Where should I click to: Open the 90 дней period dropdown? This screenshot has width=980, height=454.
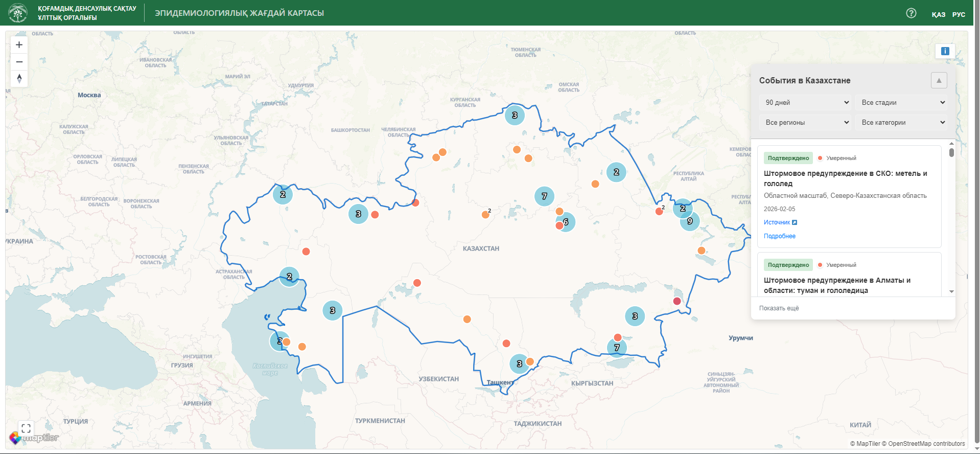(x=806, y=103)
